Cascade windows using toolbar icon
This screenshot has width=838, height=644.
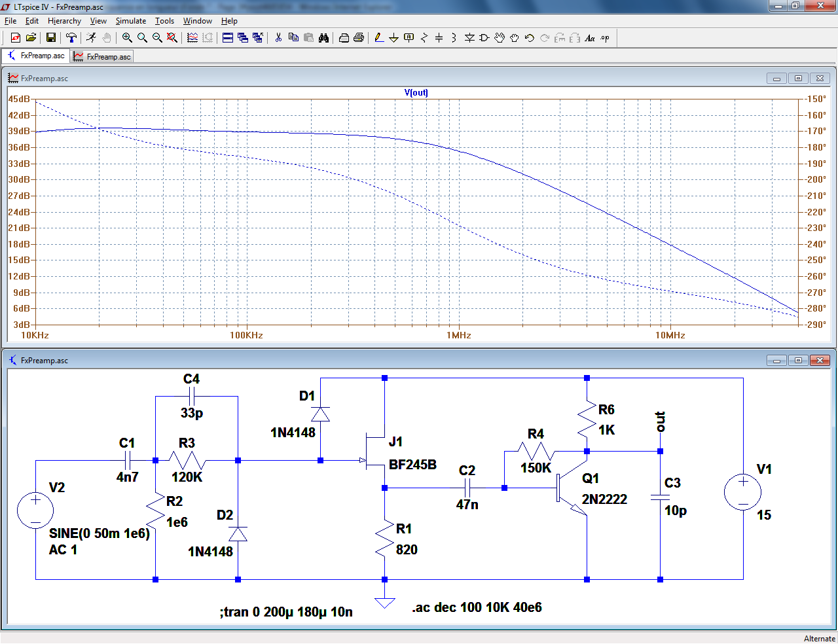[243, 38]
